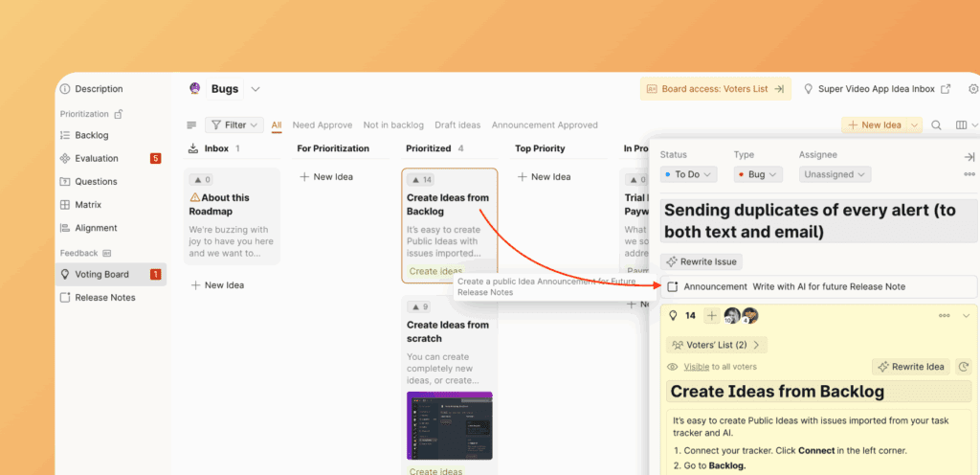Toggle the Announcement checkbox

[672, 286]
